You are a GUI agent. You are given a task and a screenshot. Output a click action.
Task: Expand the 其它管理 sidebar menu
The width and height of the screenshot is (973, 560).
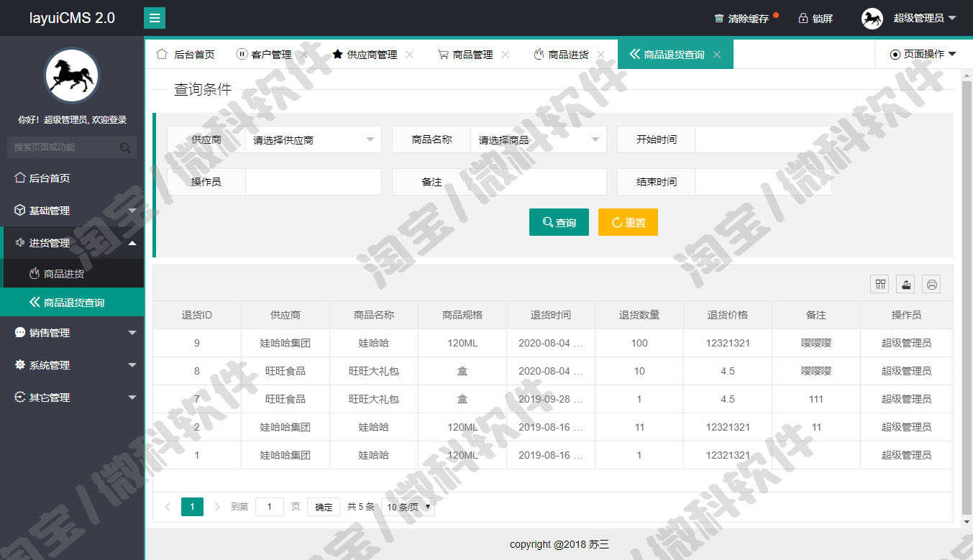72,397
